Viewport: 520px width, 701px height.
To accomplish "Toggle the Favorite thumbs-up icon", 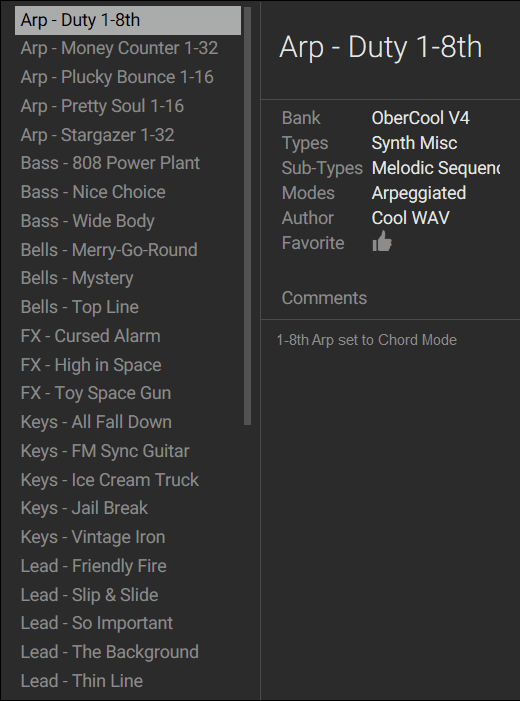I will [382, 242].
